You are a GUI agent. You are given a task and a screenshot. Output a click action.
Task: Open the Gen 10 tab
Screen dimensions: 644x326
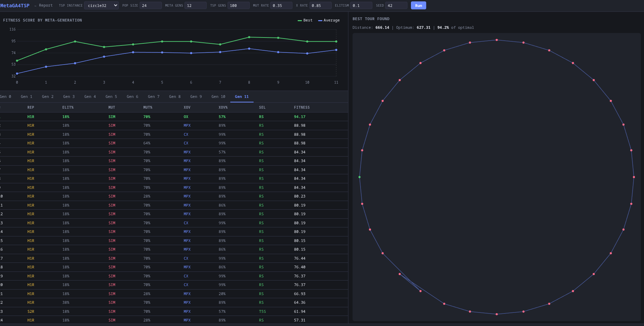pos(218,97)
